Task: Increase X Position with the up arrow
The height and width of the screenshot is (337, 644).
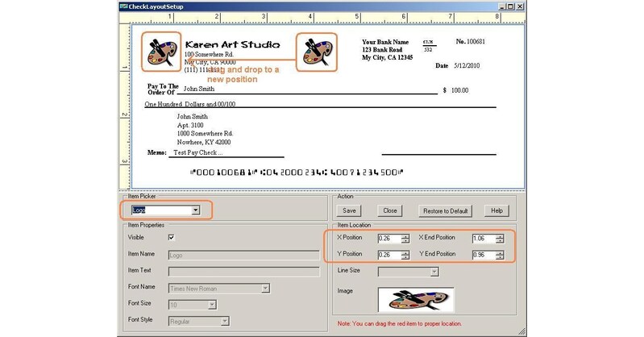Action: point(404,235)
